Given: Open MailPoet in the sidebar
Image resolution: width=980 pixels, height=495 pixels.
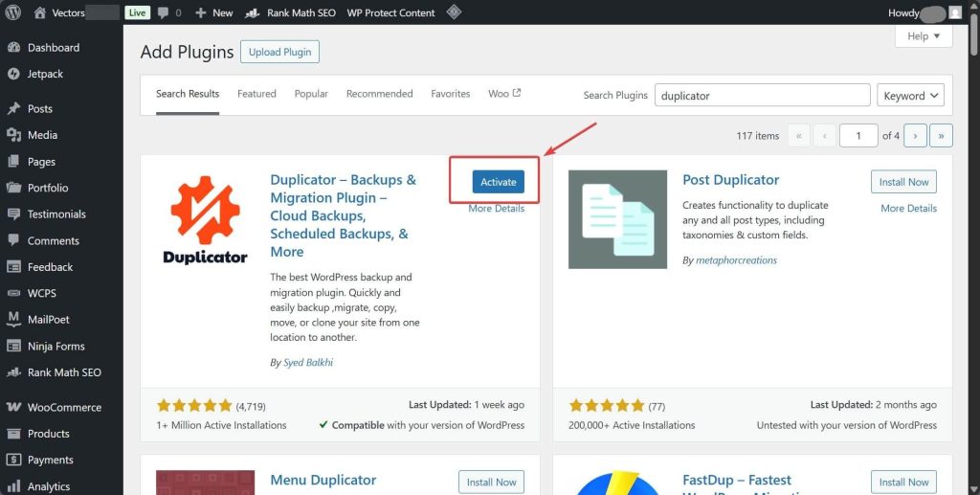Looking at the screenshot, I should click(x=48, y=320).
